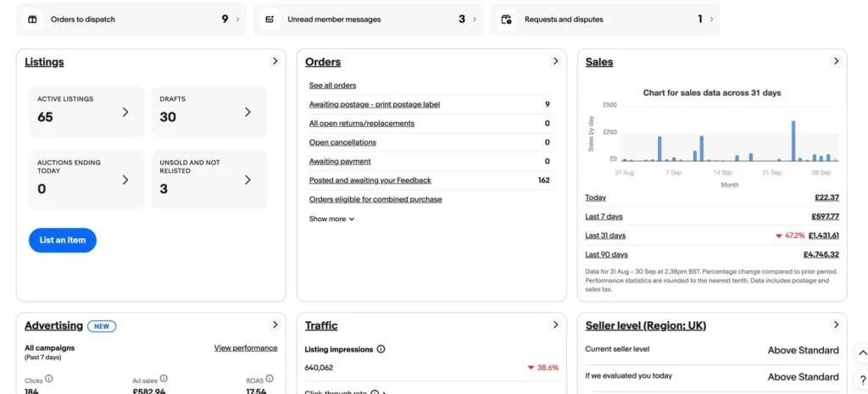Click the tallest bar in sales chart
This screenshot has height=394, width=868.
point(793,141)
